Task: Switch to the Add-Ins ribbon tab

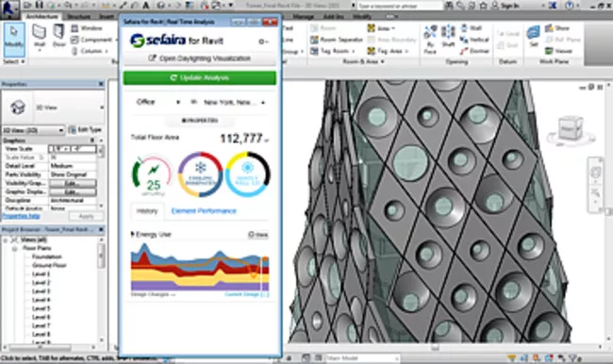Action: point(334,16)
